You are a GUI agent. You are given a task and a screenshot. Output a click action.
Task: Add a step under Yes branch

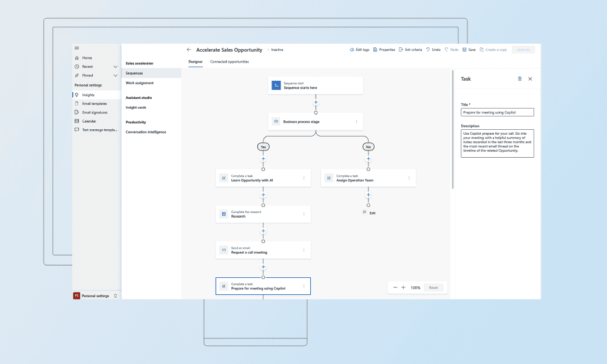263,159
